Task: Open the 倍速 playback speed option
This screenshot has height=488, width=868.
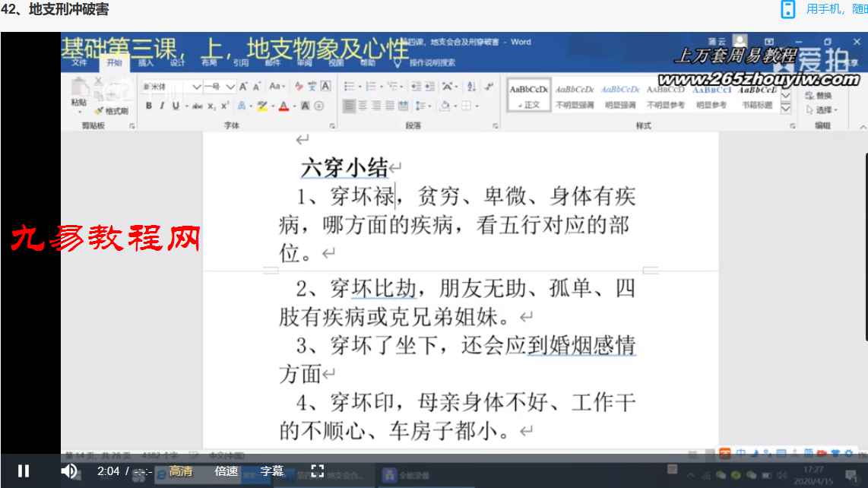Action: coord(227,471)
